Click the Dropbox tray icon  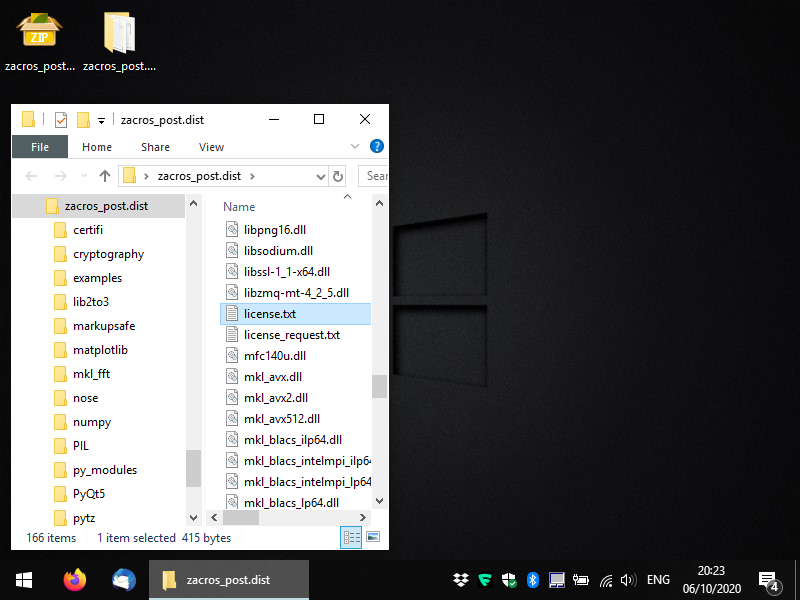pyautogui.click(x=461, y=580)
